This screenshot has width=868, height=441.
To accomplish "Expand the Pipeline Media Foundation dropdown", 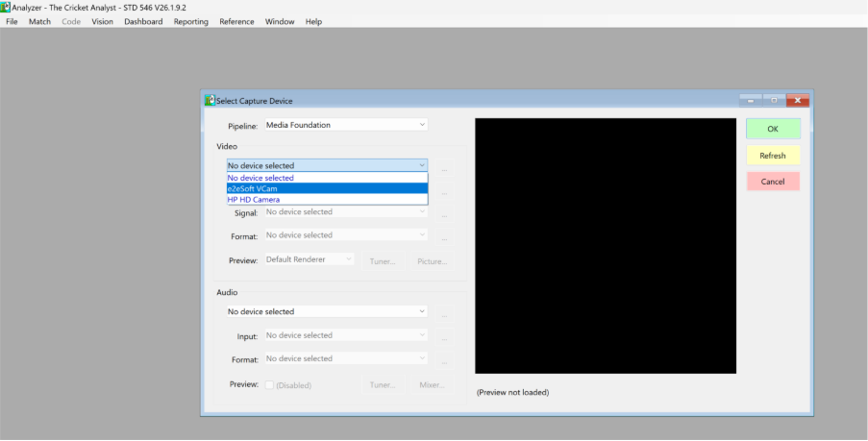I will pos(347,125).
